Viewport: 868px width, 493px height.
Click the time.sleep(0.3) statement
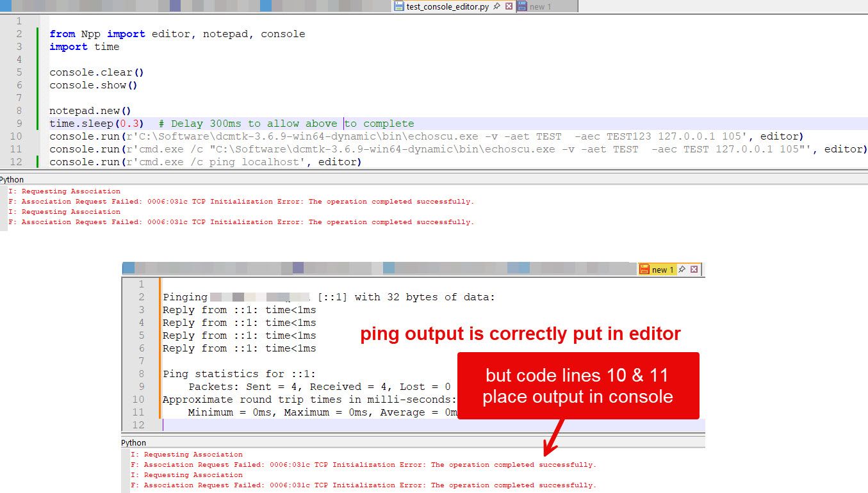click(x=97, y=124)
